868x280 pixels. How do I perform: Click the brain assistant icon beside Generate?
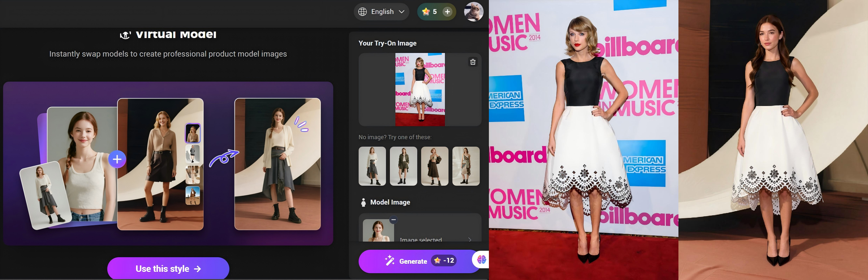click(x=481, y=260)
